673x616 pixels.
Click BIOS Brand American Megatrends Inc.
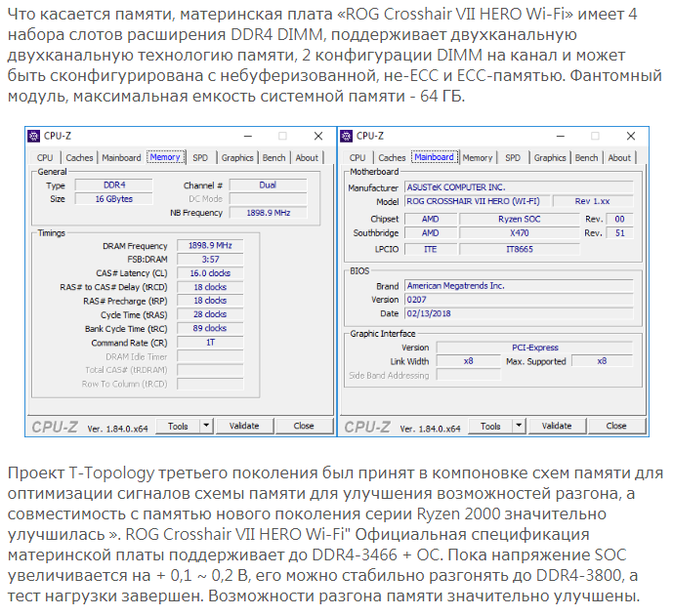coord(519,286)
